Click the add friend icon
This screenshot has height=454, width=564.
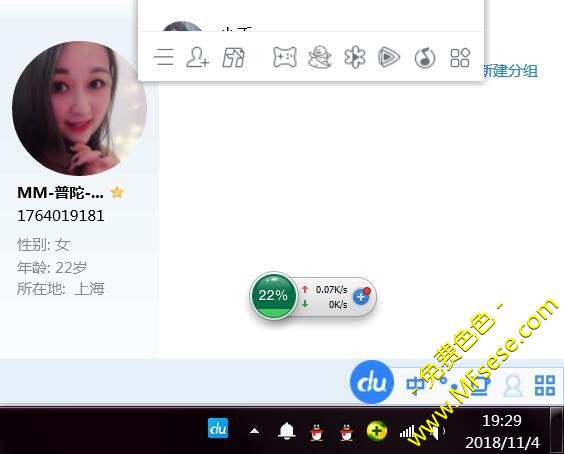(x=197, y=58)
